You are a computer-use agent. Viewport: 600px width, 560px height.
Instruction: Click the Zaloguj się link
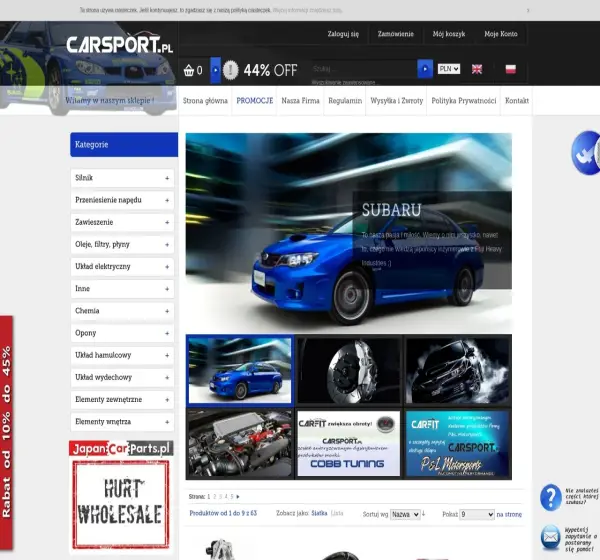point(343,34)
